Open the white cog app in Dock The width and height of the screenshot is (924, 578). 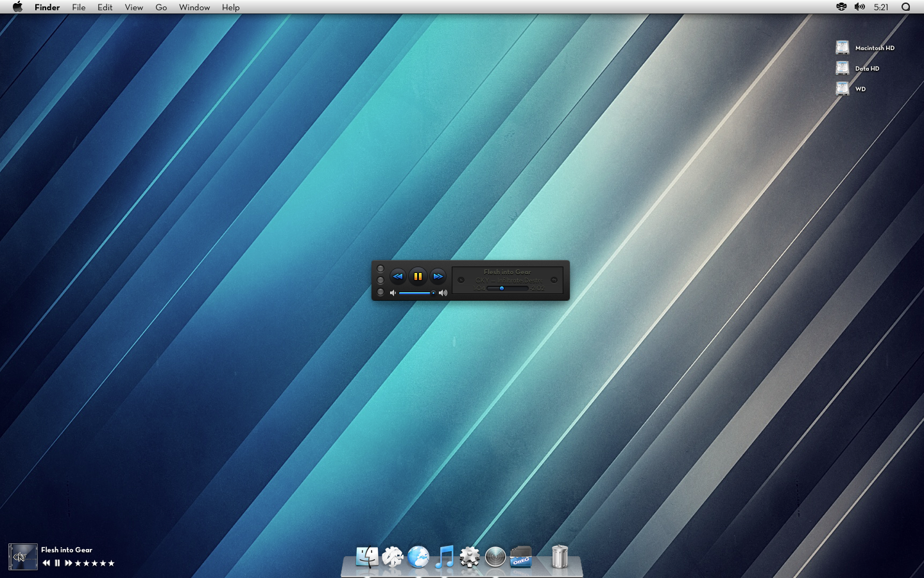point(393,557)
